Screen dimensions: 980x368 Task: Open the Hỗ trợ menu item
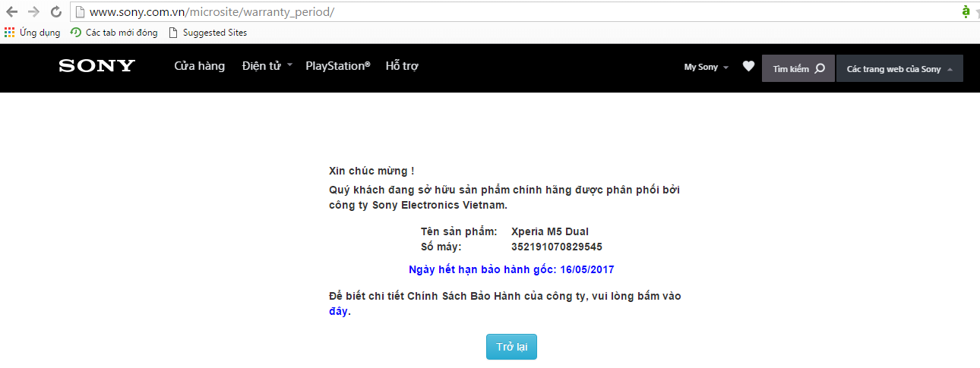pyautogui.click(x=402, y=66)
